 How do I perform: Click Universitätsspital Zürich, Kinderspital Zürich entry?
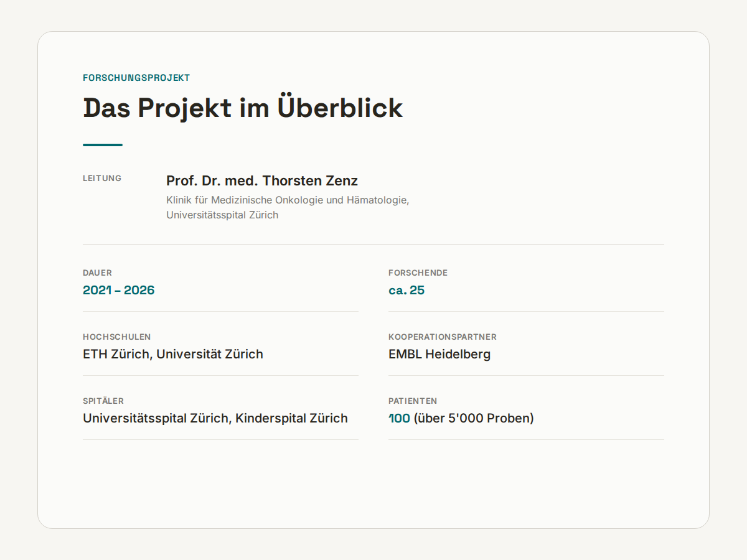pyautogui.click(x=215, y=419)
